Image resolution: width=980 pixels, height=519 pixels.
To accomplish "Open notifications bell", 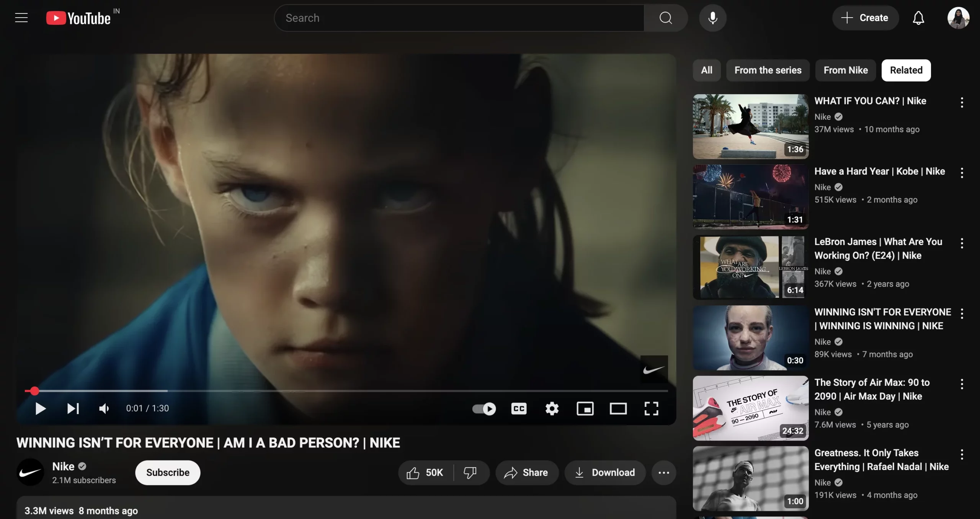I will coord(918,18).
